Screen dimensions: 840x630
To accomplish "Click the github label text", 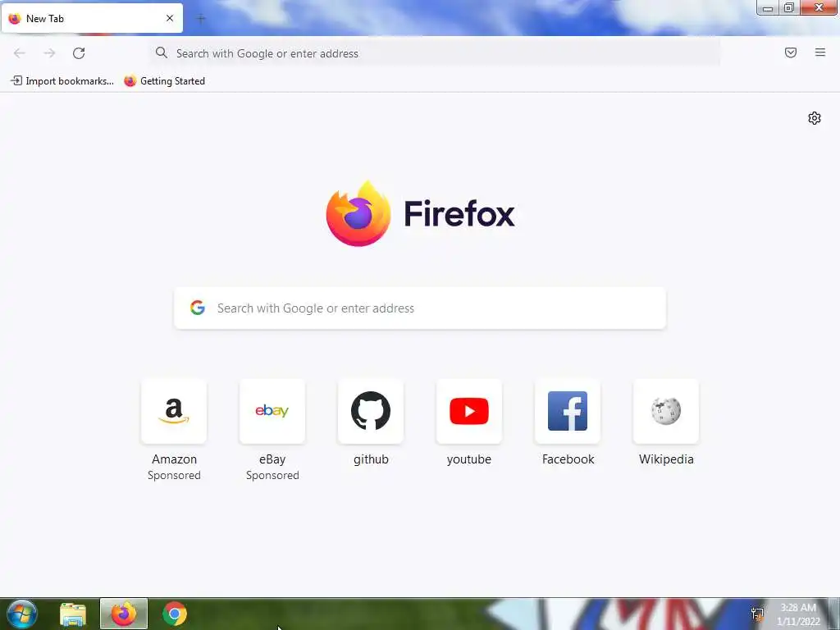I will [x=371, y=459].
